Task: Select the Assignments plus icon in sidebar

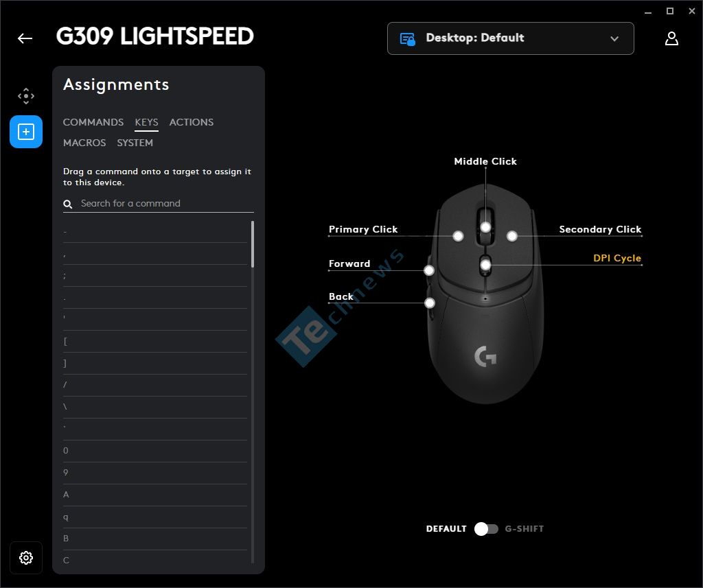Action: pos(26,132)
